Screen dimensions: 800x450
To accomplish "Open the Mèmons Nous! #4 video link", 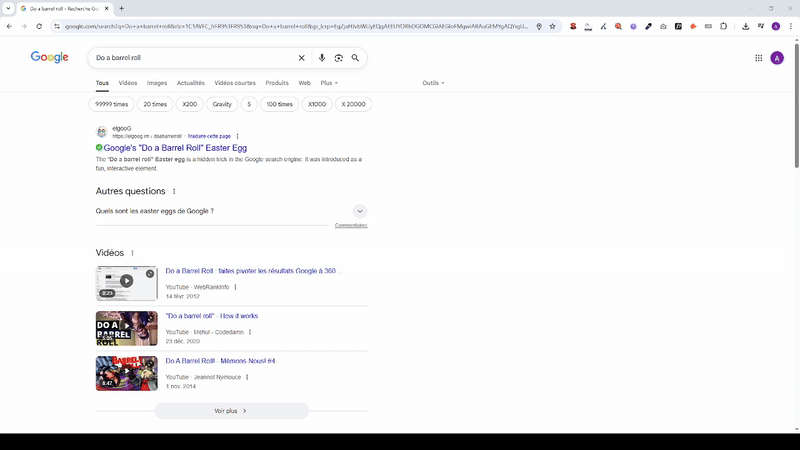I will point(220,361).
